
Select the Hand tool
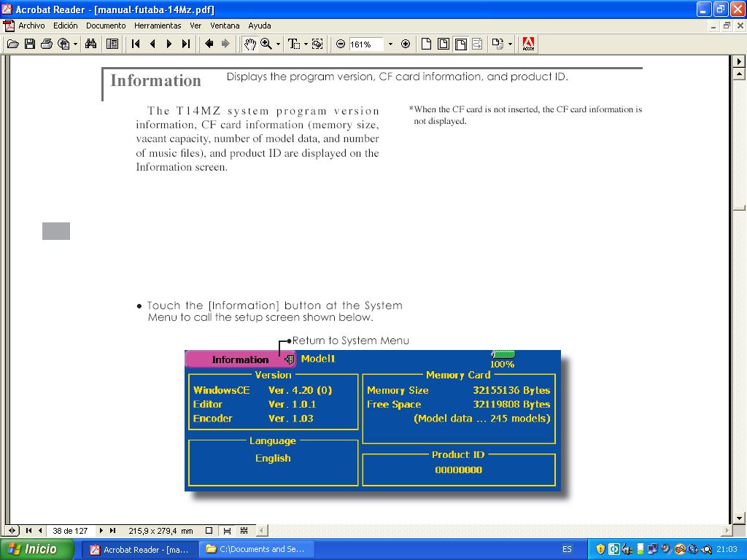point(250,44)
